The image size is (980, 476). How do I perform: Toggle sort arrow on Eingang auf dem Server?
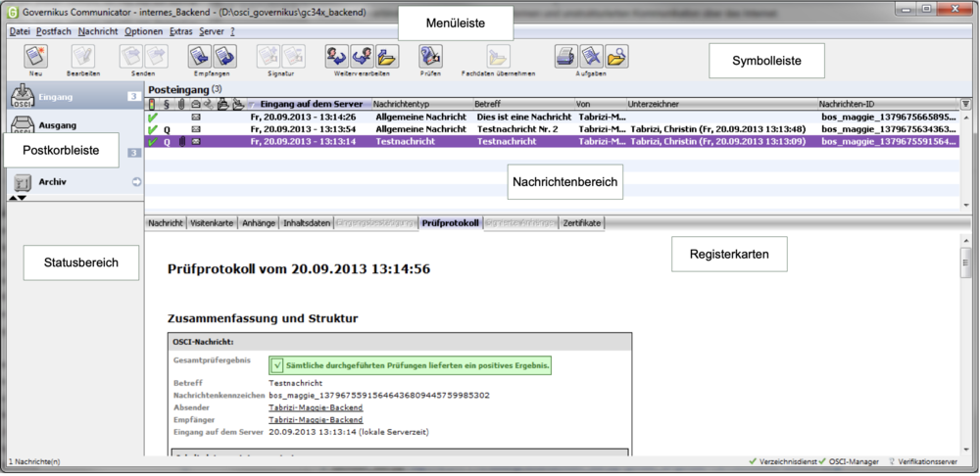[x=252, y=105]
